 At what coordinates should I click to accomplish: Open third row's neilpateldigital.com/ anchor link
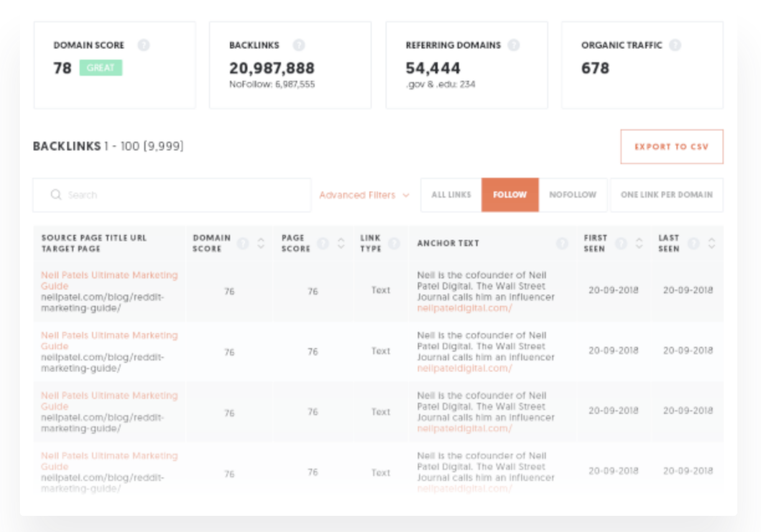(464, 428)
